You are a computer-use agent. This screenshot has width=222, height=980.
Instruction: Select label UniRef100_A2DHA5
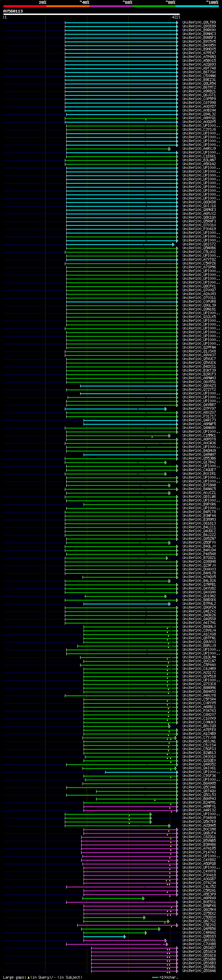tap(199, 825)
